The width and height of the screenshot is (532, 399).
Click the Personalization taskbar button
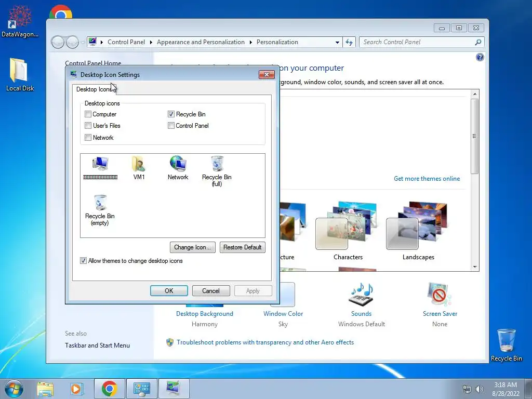coord(174,389)
